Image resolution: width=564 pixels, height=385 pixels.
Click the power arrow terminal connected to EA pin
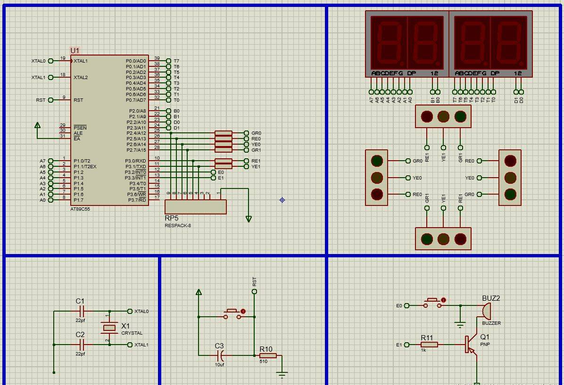tap(37, 125)
